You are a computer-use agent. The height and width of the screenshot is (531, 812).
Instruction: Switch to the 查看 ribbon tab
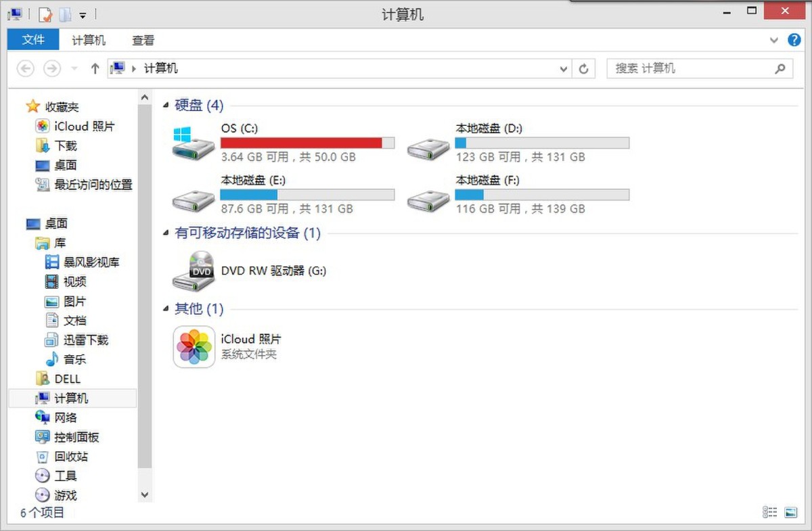143,40
